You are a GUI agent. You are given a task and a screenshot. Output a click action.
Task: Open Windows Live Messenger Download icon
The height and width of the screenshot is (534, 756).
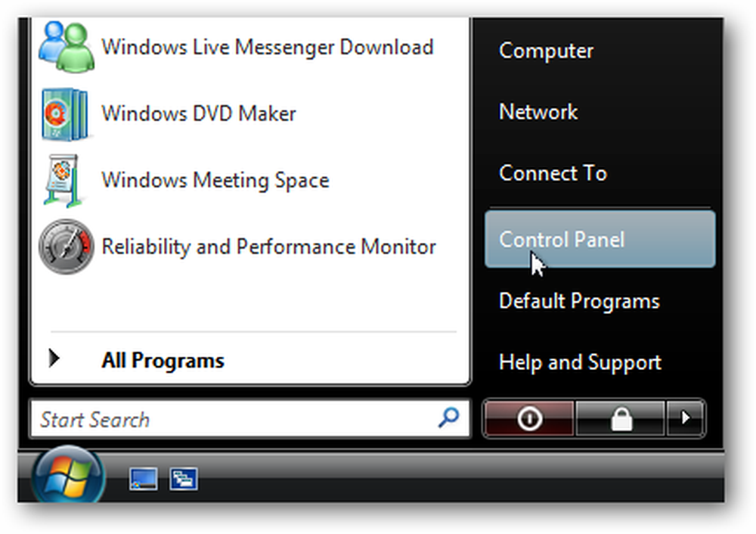click(67, 47)
